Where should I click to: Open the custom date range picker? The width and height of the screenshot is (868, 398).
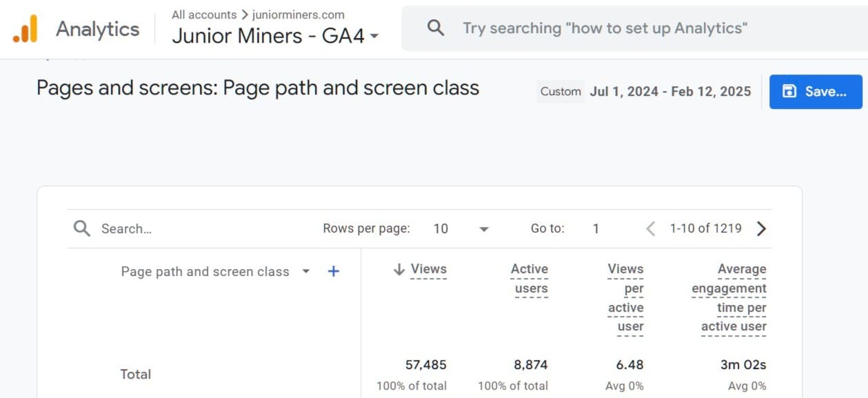click(669, 92)
